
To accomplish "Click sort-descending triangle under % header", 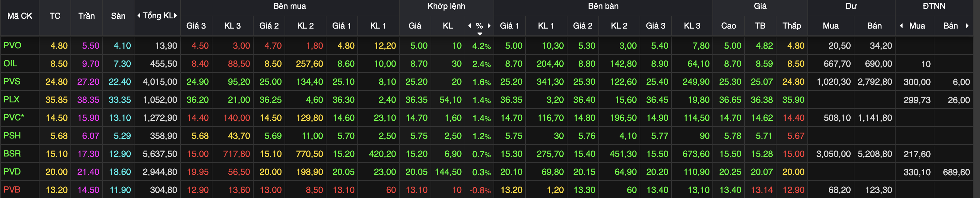I will (479, 34).
